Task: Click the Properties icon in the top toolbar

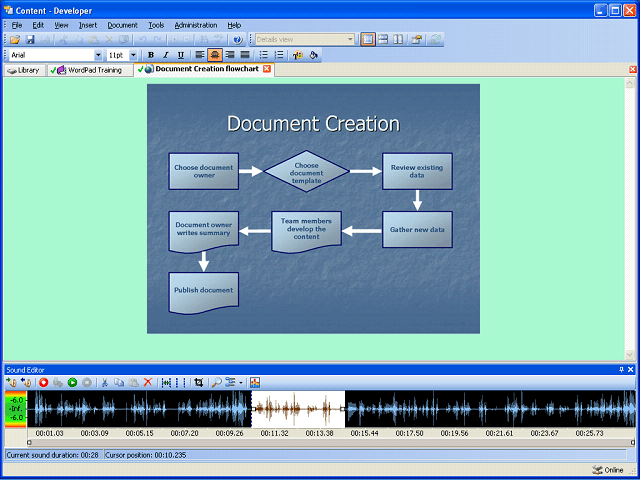Action: (x=416, y=40)
